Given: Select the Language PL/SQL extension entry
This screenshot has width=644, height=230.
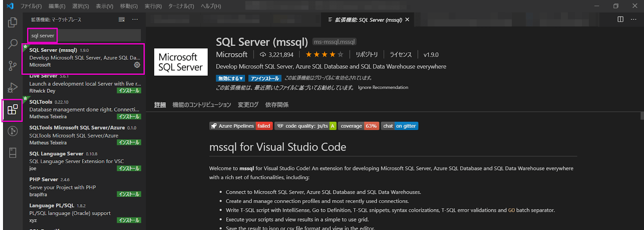Looking at the screenshot, I should click(84, 213).
